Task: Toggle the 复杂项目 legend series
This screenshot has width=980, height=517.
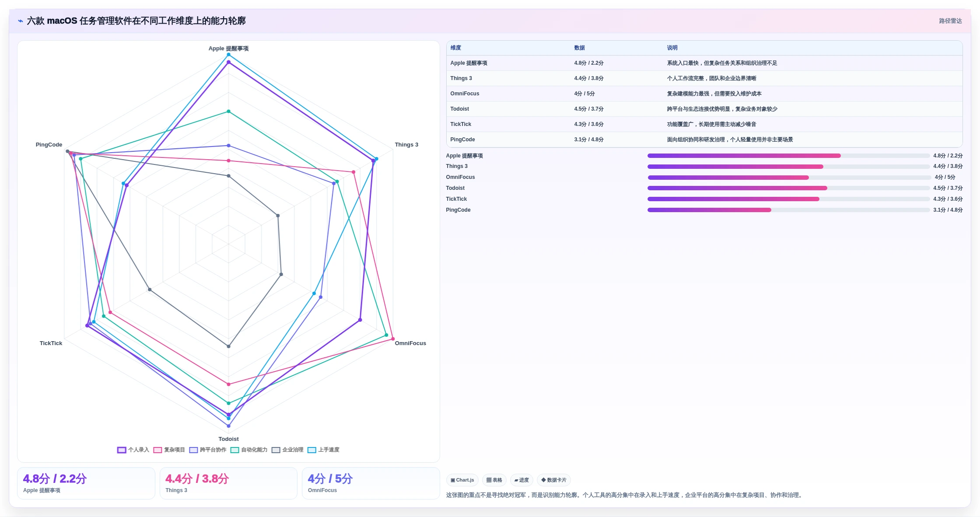Action: click(x=169, y=450)
